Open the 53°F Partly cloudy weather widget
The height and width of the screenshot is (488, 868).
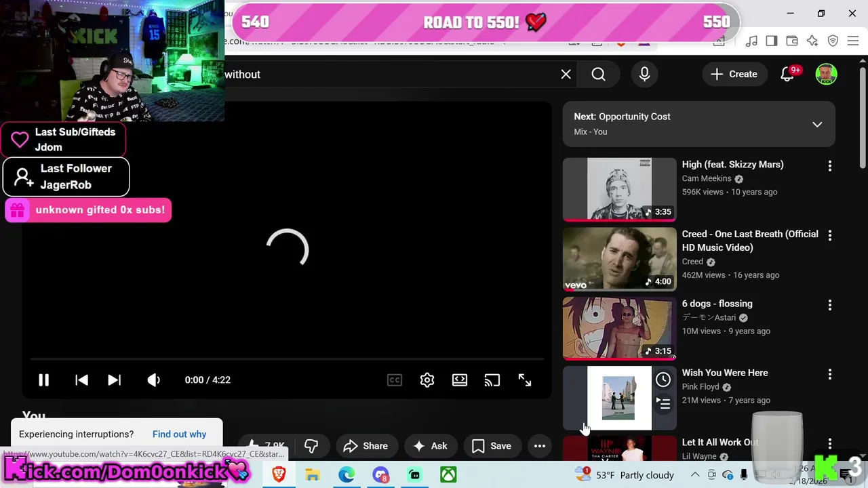click(625, 475)
